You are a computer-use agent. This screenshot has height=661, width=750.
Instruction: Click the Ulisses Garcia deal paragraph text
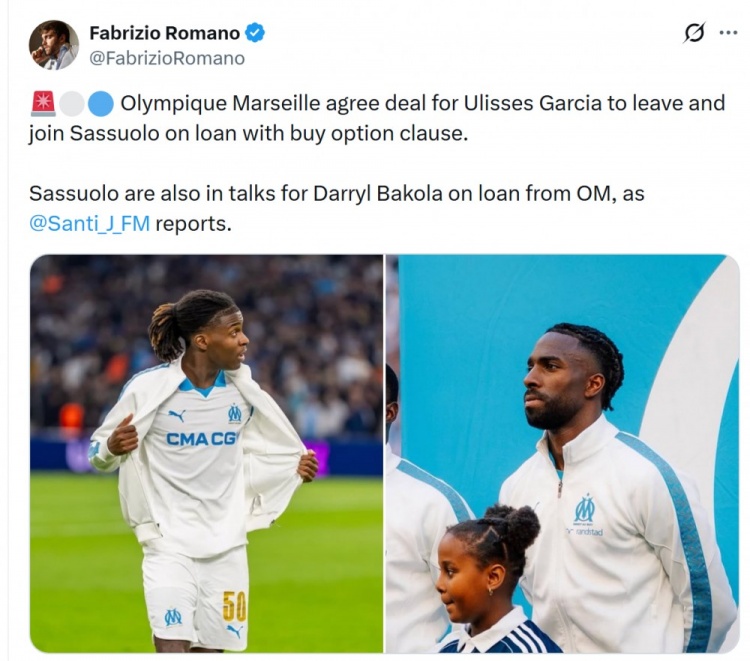click(x=377, y=118)
